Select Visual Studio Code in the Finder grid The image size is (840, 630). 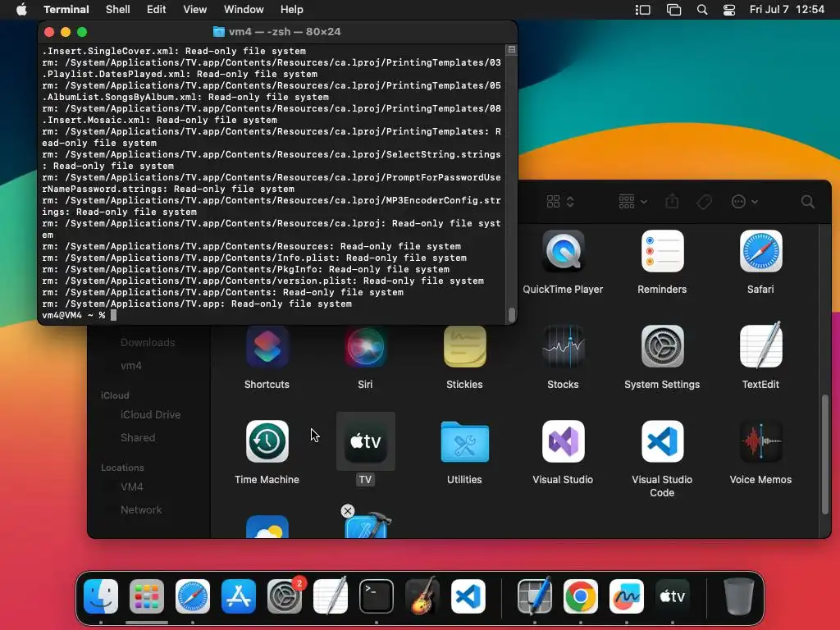(x=662, y=441)
